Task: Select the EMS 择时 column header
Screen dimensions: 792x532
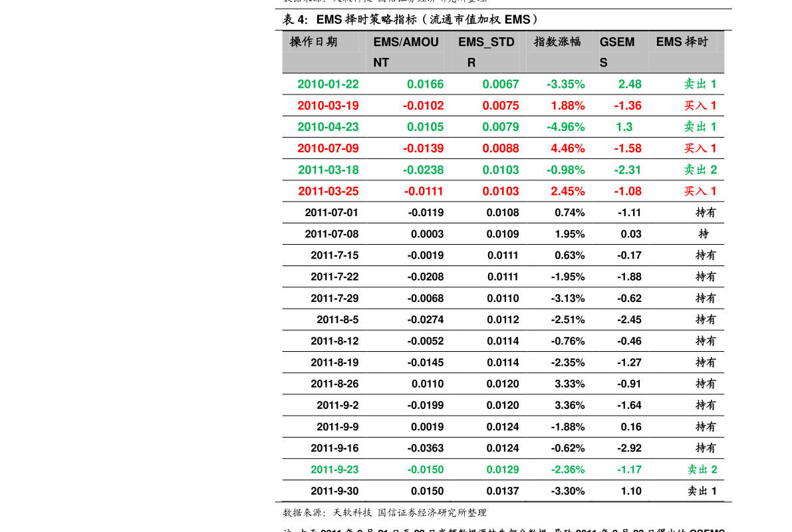Action: point(682,42)
